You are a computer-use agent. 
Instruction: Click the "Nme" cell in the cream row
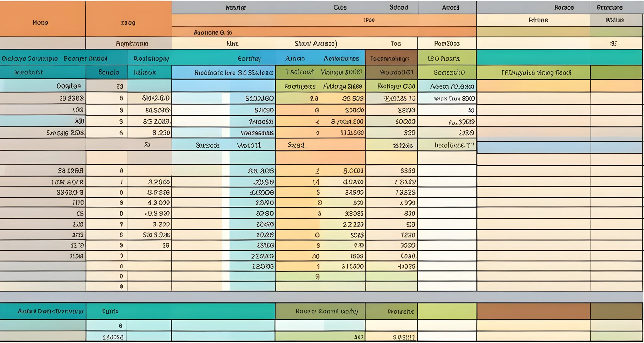pos(233,43)
